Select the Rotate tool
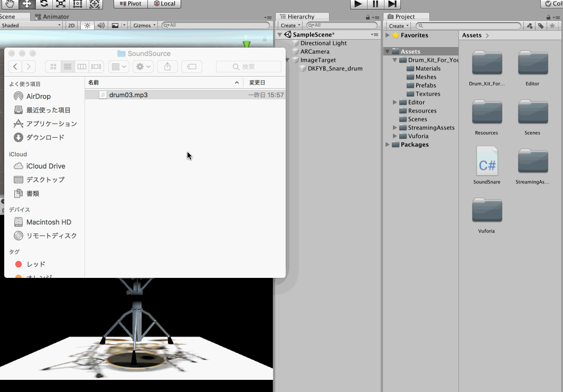This screenshot has height=392, width=563. [44, 4]
